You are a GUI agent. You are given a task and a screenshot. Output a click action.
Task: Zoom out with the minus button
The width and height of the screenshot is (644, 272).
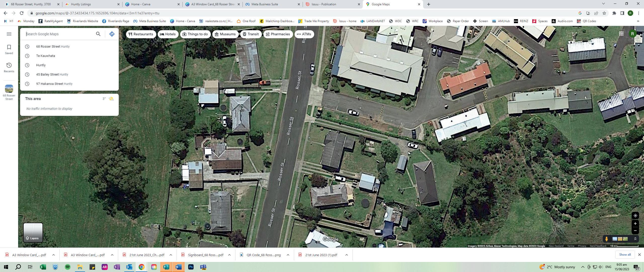click(x=635, y=230)
